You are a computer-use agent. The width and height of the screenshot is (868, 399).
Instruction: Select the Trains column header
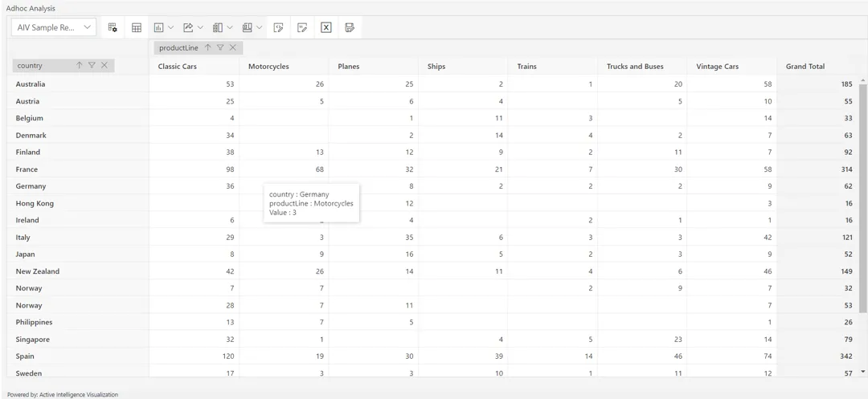526,67
